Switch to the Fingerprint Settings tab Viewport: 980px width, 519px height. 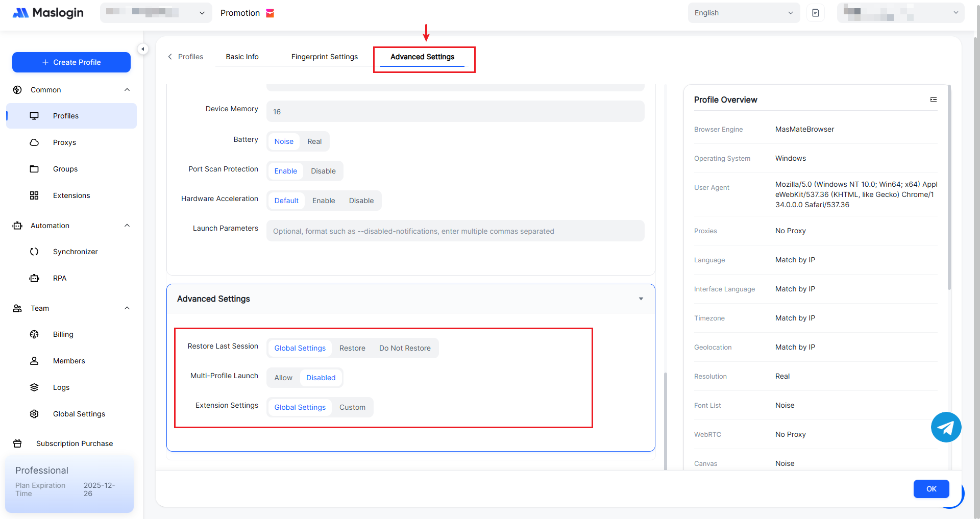pos(324,57)
